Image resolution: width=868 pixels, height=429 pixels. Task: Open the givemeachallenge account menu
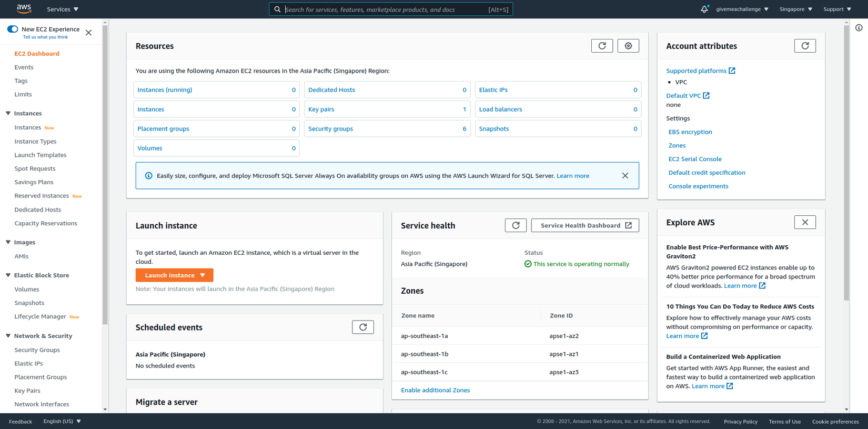(x=742, y=9)
